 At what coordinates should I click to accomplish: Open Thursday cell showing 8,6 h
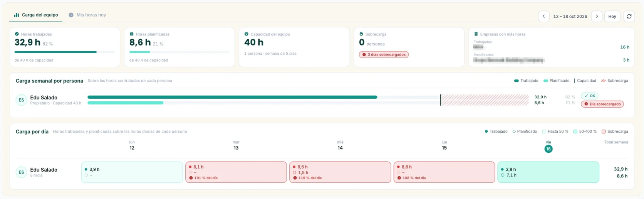pos(444,172)
